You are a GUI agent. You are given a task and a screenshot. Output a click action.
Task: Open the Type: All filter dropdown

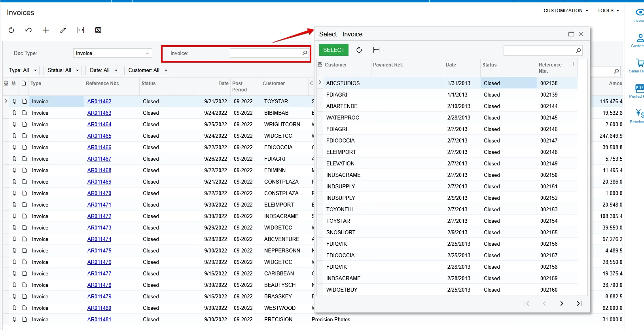(x=22, y=70)
